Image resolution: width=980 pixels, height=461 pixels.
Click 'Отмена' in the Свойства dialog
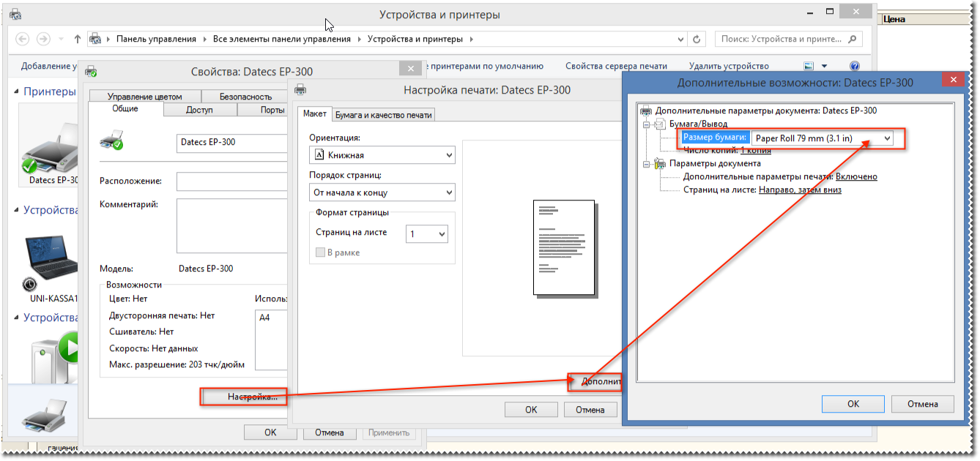[330, 432]
